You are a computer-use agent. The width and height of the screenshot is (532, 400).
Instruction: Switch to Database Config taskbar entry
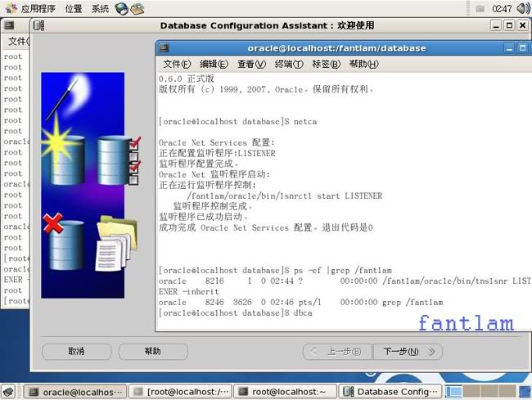tap(390, 392)
